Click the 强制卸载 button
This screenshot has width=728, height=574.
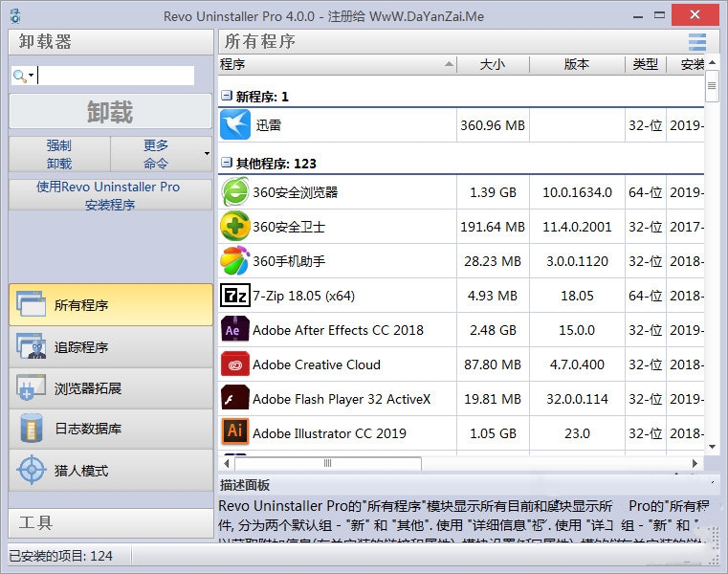[x=59, y=154]
